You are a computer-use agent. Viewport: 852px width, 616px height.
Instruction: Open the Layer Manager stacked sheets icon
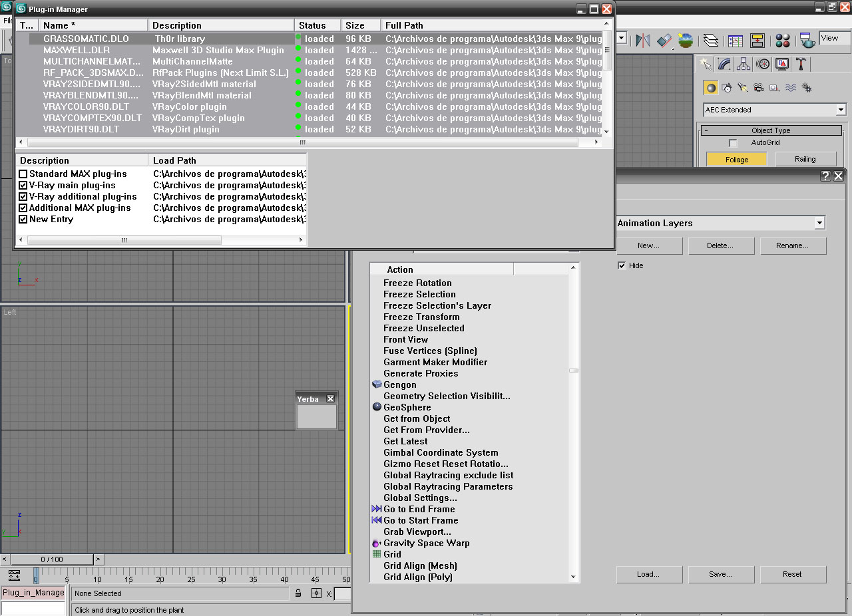click(711, 41)
